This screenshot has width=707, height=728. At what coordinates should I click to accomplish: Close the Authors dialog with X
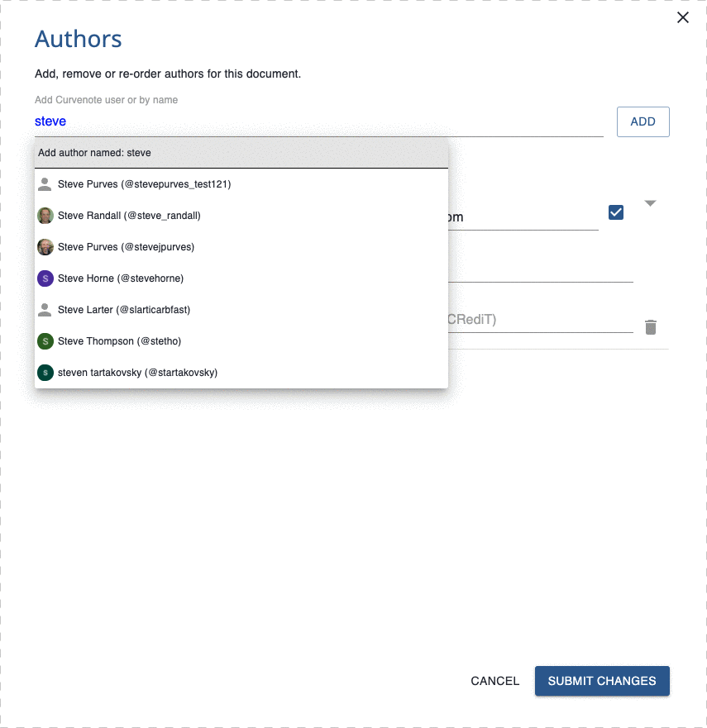(x=683, y=18)
